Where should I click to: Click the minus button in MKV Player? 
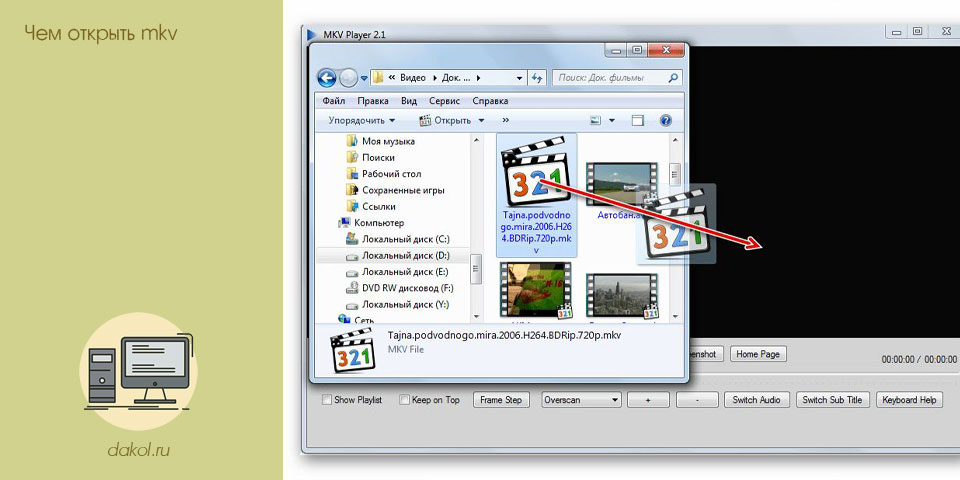tap(697, 400)
